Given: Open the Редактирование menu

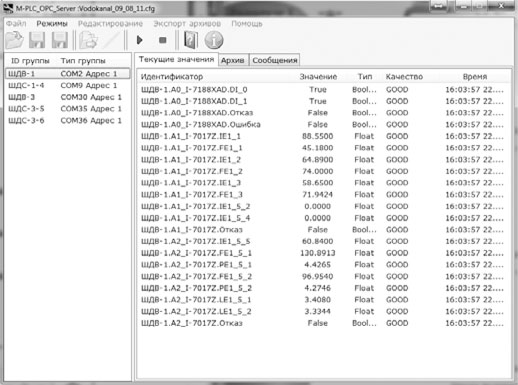Looking at the screenshot, I should coord(110,24).
